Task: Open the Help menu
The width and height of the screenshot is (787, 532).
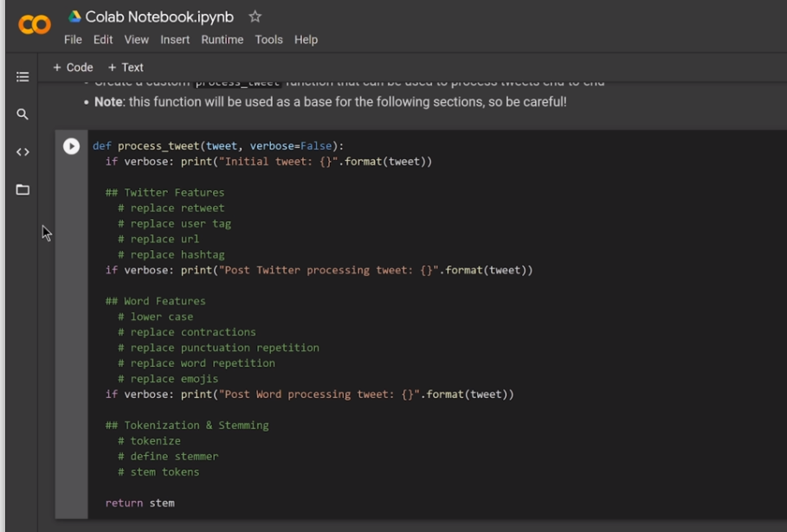Action: pos(306,40)
